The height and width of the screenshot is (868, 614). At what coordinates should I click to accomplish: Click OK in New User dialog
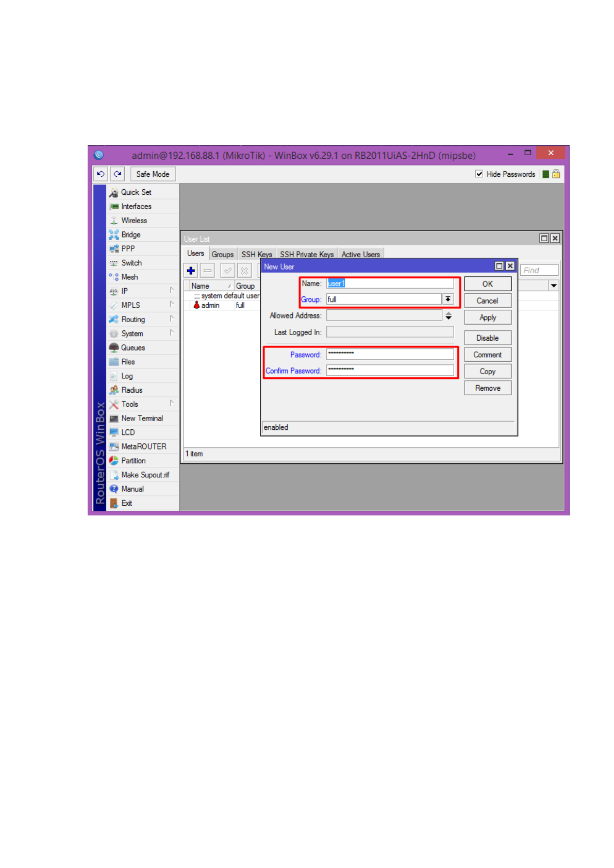(x=488, y=284)
